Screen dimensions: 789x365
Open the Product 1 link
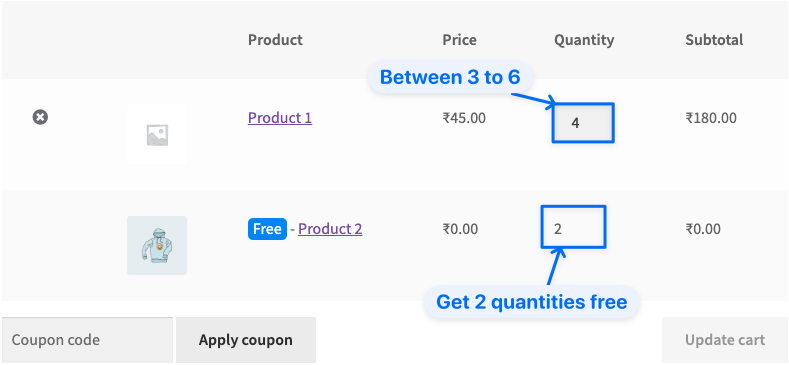click(280, 118)
